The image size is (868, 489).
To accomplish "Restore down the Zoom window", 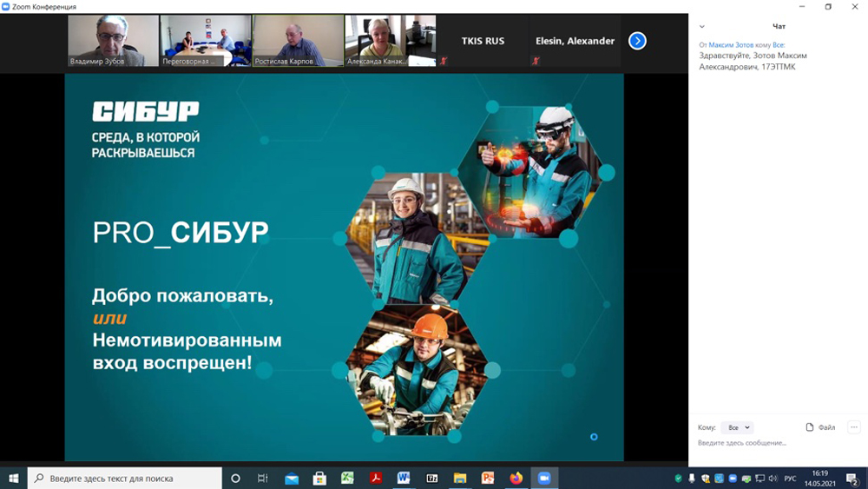I will point(828,7).
